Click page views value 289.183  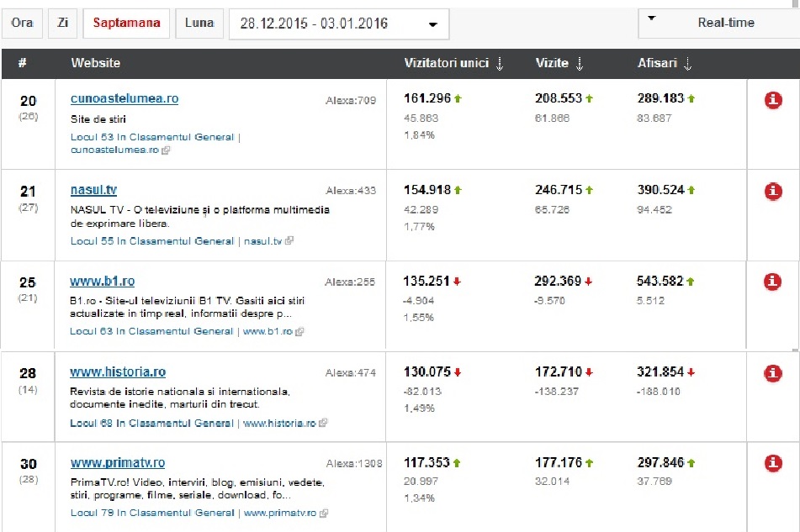(660, 98)
